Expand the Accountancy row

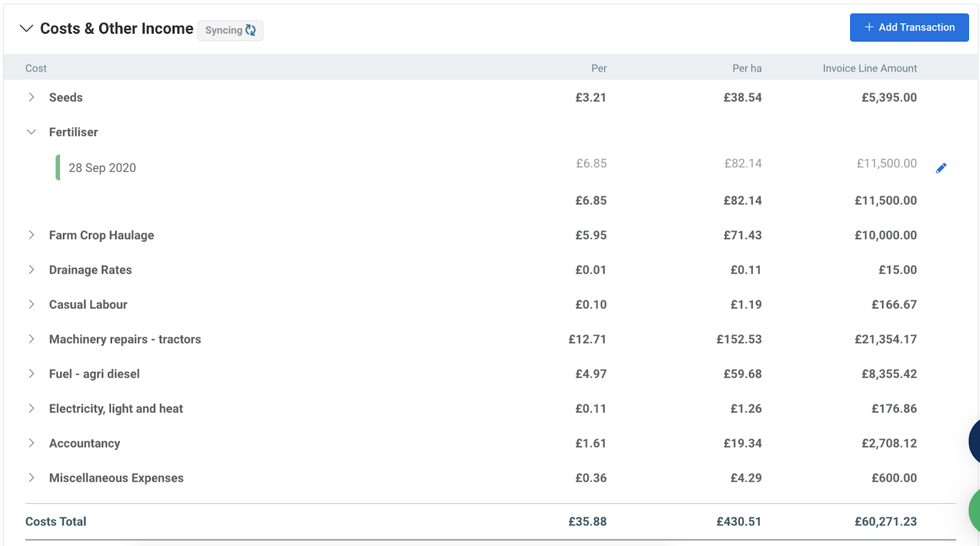coord(31,443)
